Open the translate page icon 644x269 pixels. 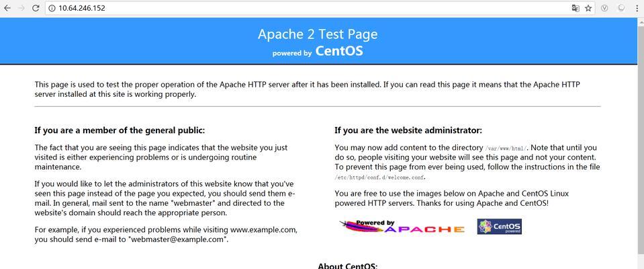(576, 8)
